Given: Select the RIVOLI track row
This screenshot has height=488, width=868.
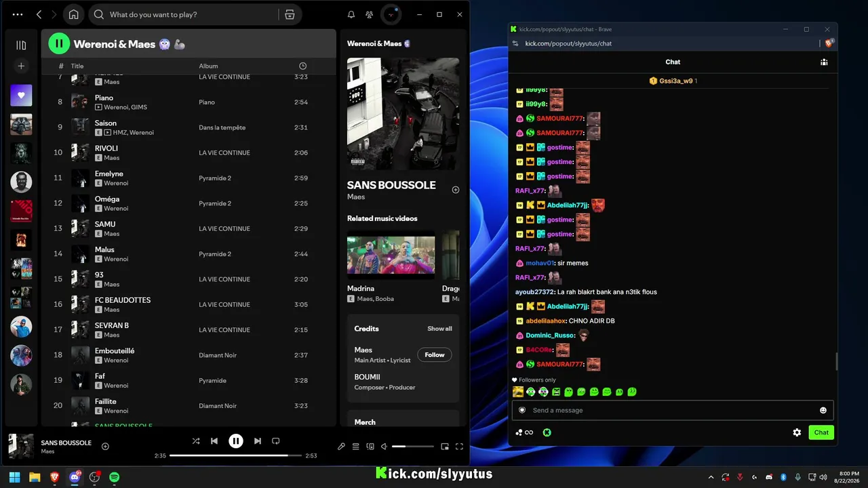Looking at the screenshot, I should point(189,152).
